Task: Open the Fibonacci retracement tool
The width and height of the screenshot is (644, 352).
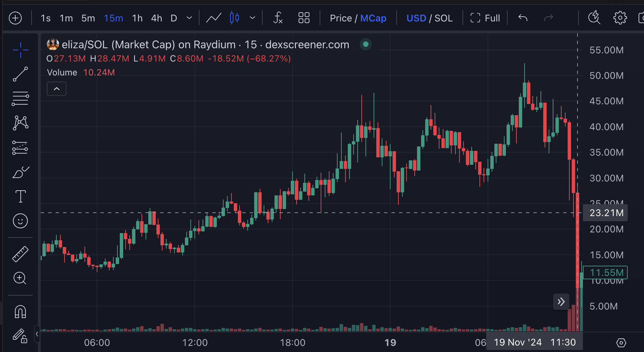Action: point(20,99)
